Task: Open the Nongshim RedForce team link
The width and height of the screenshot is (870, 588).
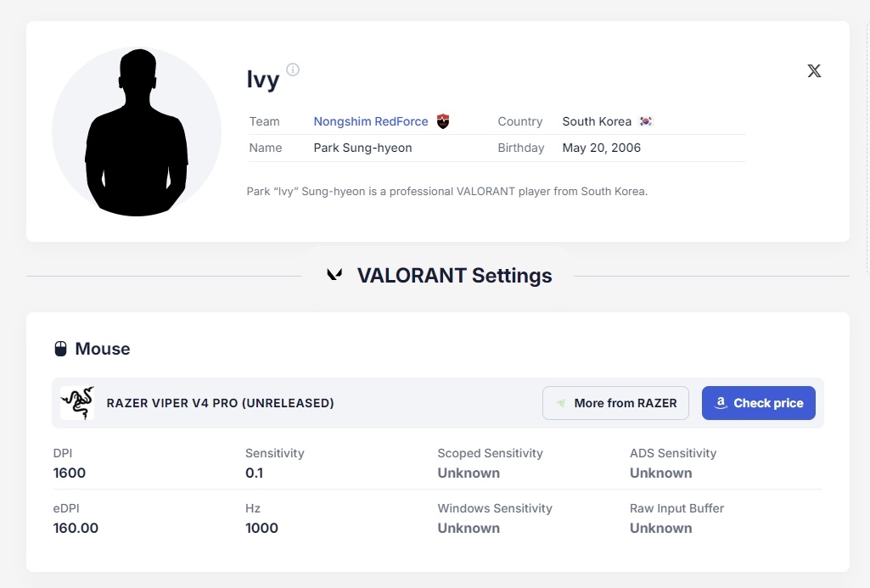Action: point(371,121)
